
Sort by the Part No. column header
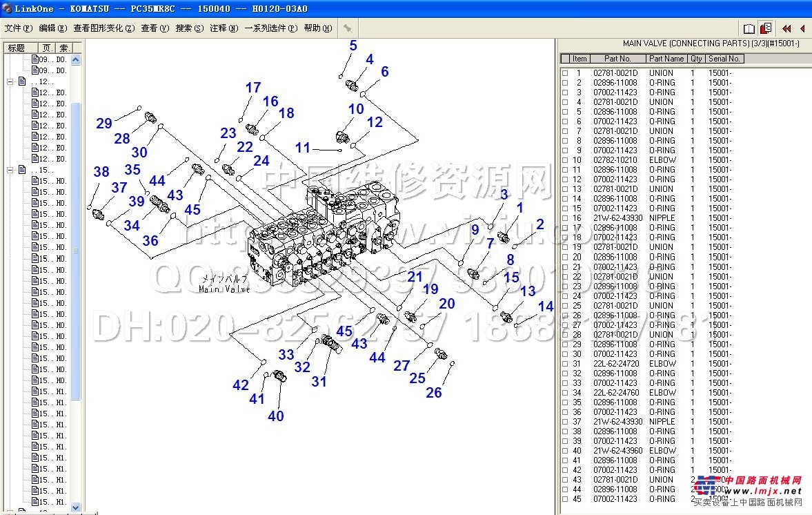point(617,59)
